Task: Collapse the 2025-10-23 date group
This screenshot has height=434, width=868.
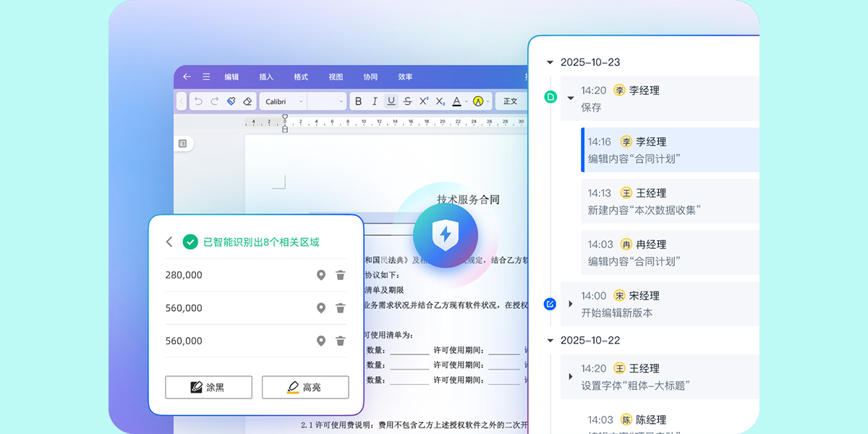Action: 550,63
